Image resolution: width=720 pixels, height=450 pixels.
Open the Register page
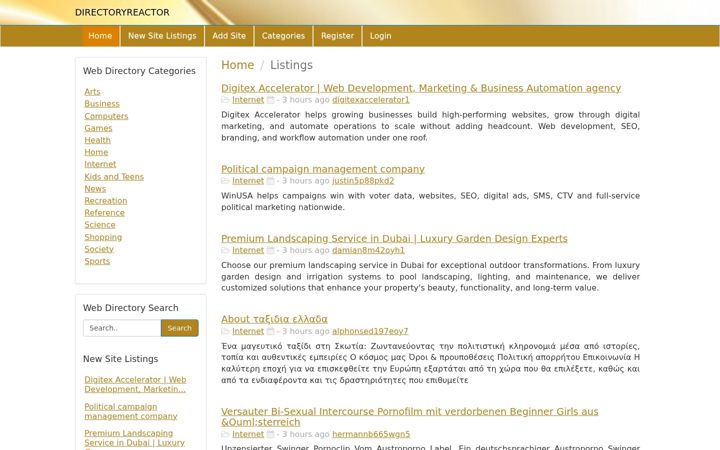[x=338, y=36]
